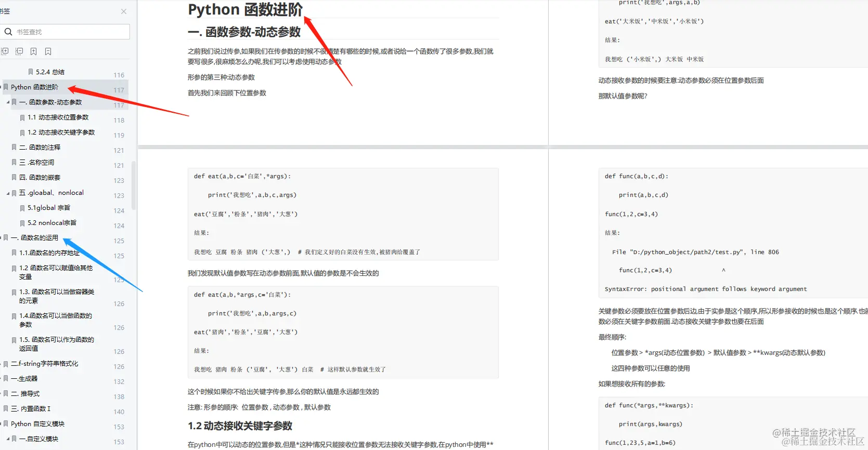The image size is (868, 450).
Task: Click the bookmark icon beside 三. 内置函数 I
Action: (x=6, y=409)
